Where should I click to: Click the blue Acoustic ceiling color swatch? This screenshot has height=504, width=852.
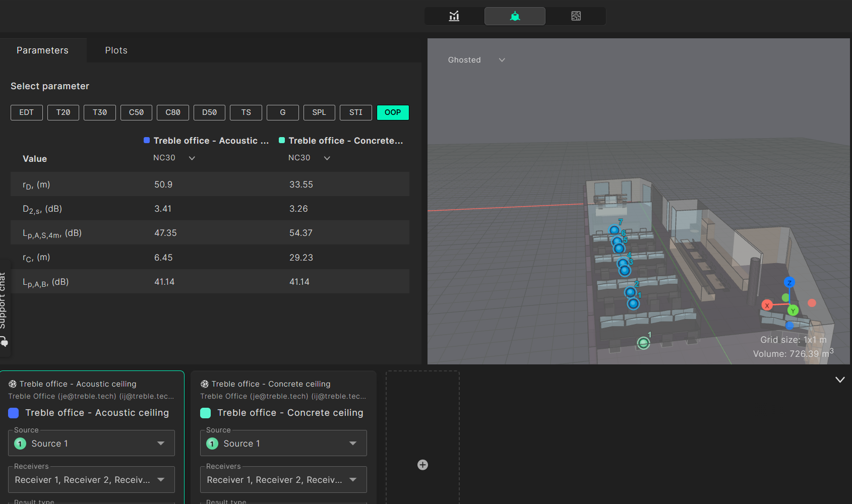(14, 413)
